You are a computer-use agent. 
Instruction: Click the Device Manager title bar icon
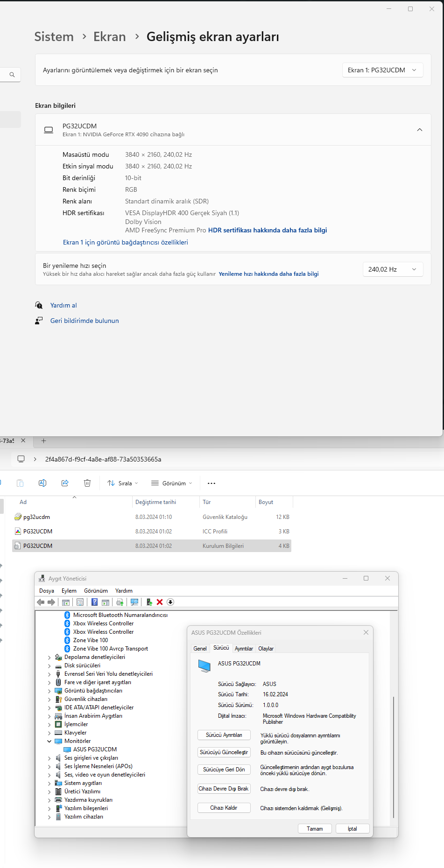pyautogui.click(x=42, y=578)
